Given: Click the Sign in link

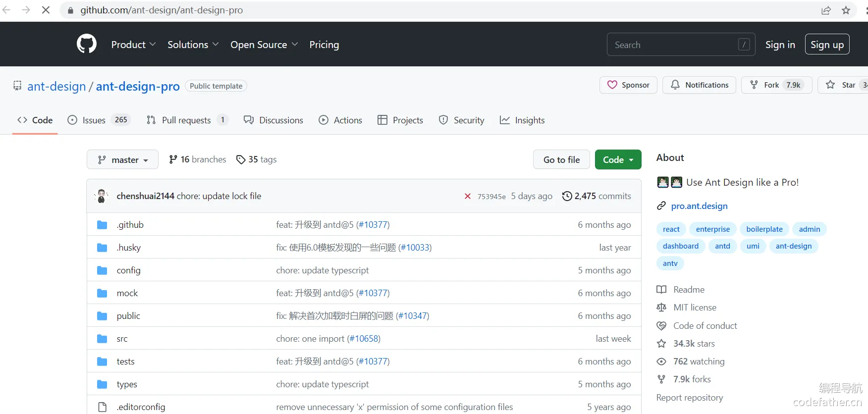Looking at the screenshot, I should pyautogui.click(x=780, y=45).
